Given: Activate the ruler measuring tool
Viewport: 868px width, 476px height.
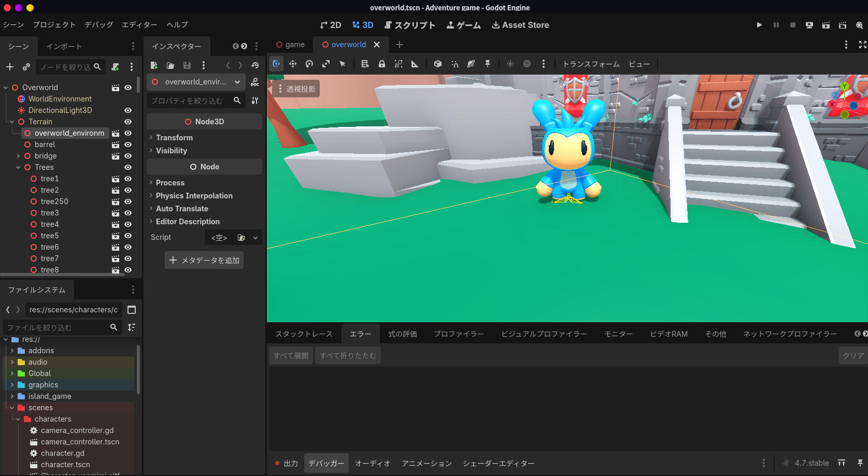Looking at the screenshot, I should pos(415,64).
